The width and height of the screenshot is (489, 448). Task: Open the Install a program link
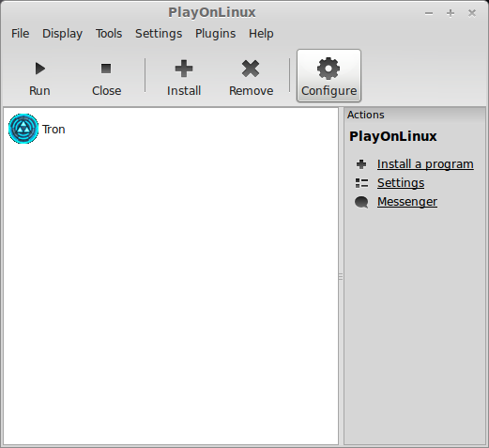coord(425,164)
